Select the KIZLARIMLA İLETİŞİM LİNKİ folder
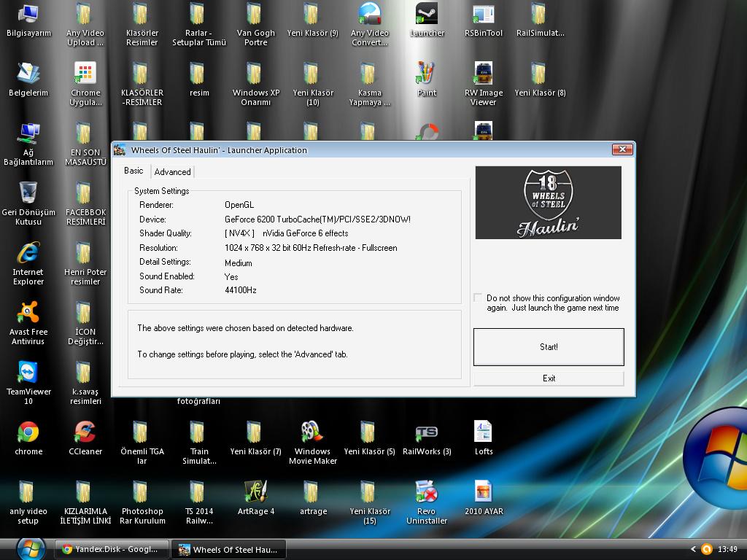Image resolution: width=747 pixels, height=560 pixels. tap(85, 503)
